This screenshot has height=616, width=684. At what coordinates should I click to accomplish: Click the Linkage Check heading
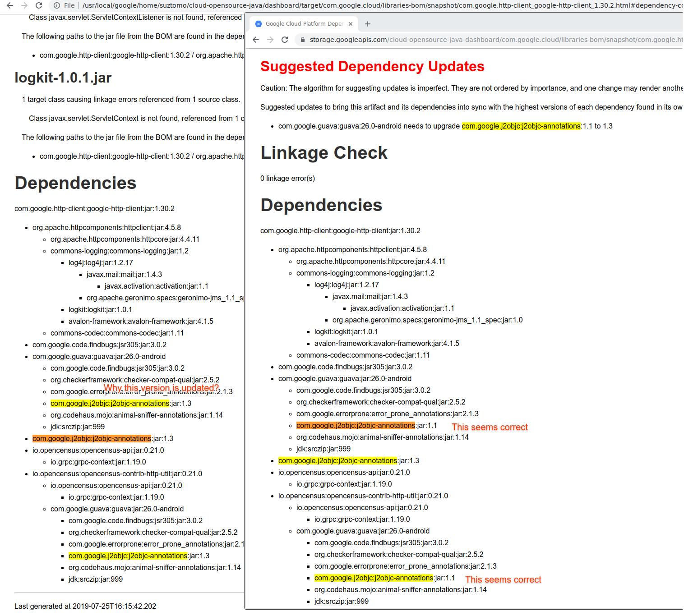pyautogui.click(x=324, y=153)
